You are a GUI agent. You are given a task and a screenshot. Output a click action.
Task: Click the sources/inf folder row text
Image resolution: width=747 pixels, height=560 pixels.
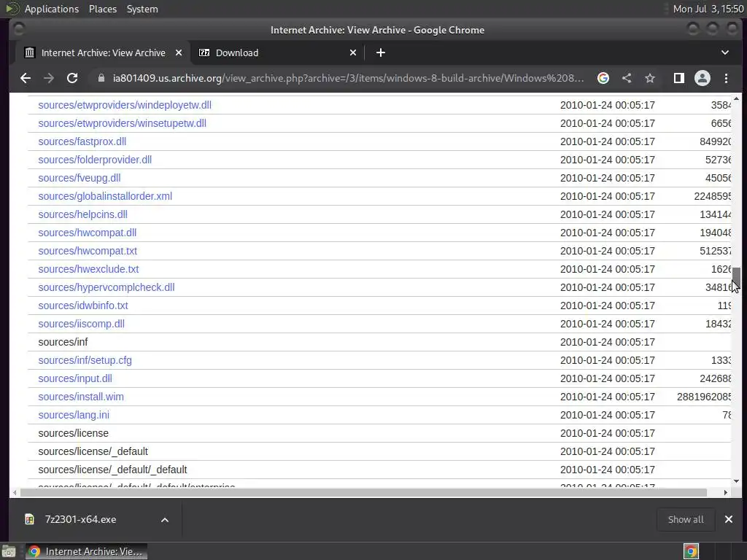click(63, 342)
